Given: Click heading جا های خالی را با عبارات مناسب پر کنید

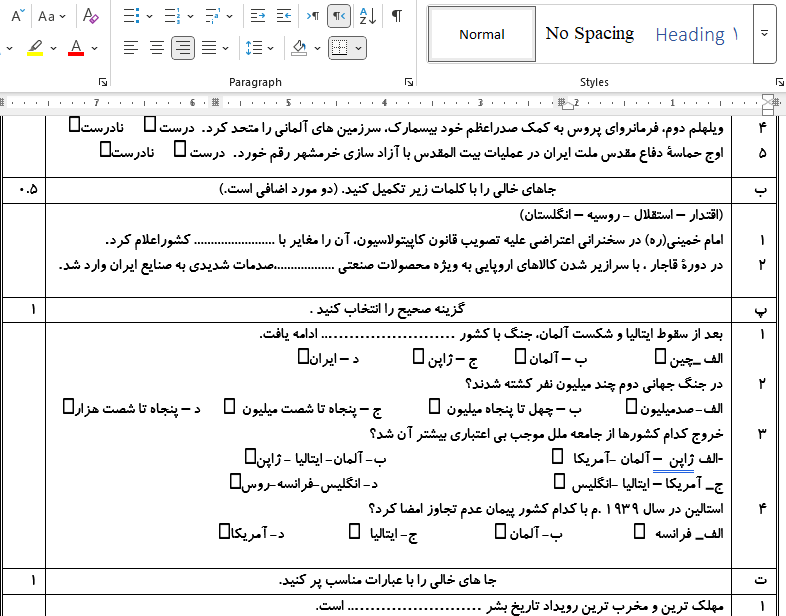Looking at the screenshot, I should pos(387,580).
